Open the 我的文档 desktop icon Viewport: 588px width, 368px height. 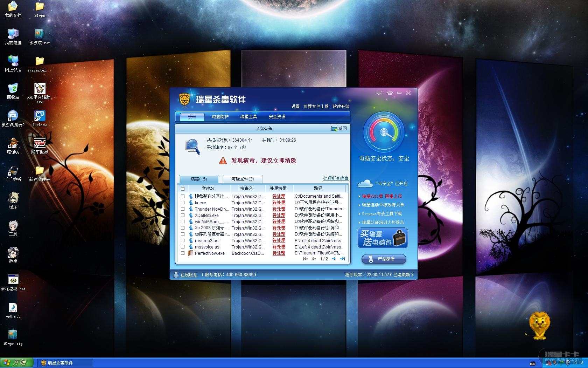coord(13,9)
